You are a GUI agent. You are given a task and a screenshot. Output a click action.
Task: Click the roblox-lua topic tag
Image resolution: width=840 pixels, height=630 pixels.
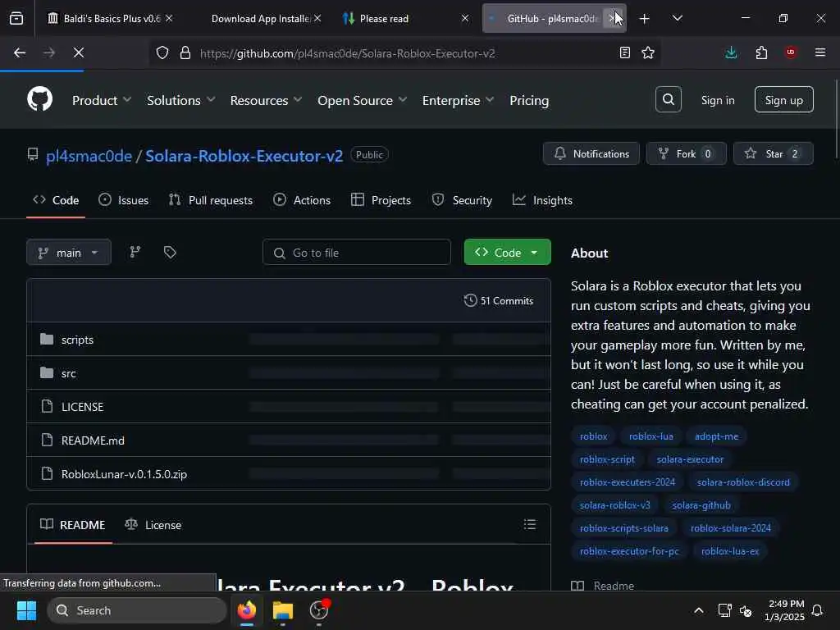point(651,436)
